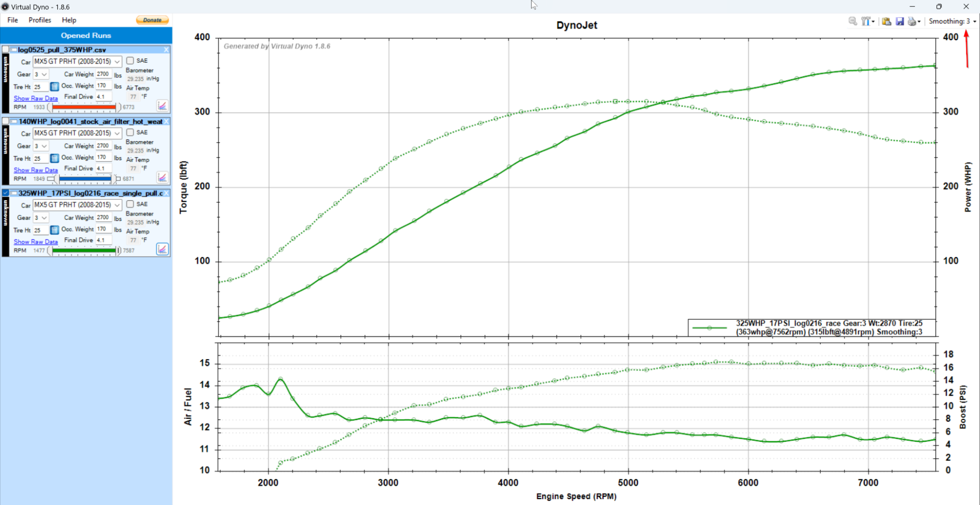Click graph options icon for the 325WHP run
Image resolution: width=980 pixels, height=505 pixels.
[x=162, y=249]
